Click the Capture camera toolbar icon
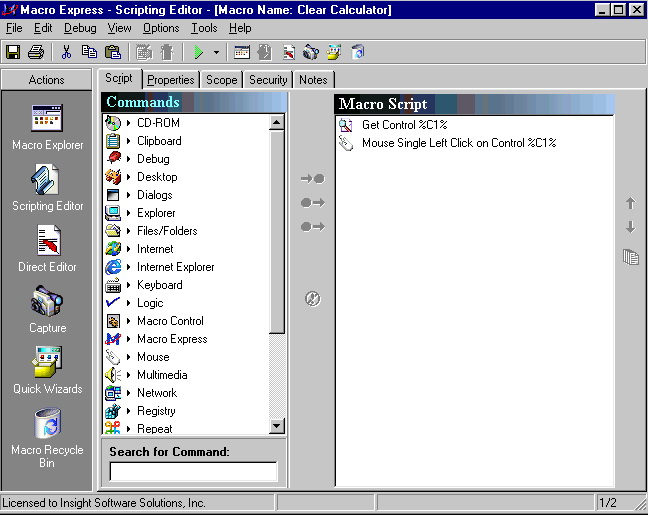The height and width of the screenshot is (517, 648). 311,52
